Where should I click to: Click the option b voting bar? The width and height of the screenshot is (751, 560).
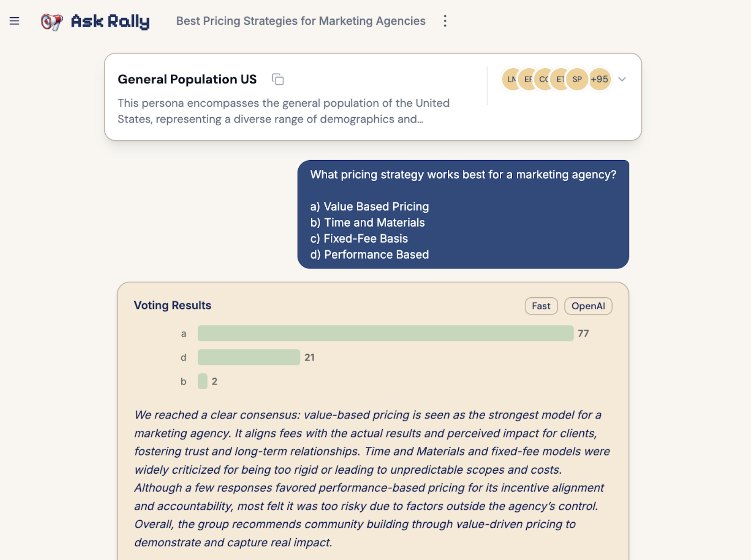[203, 381]
